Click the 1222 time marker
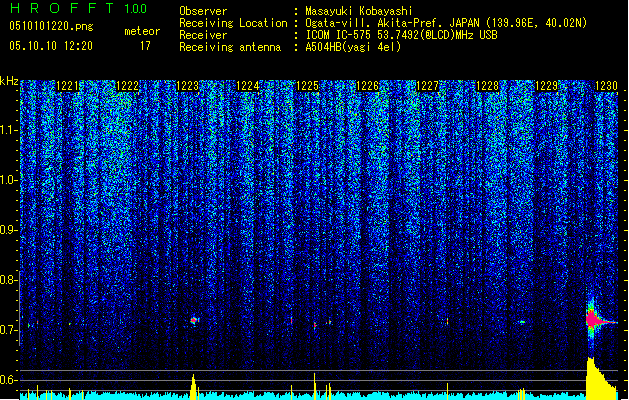 click(127, 86)
